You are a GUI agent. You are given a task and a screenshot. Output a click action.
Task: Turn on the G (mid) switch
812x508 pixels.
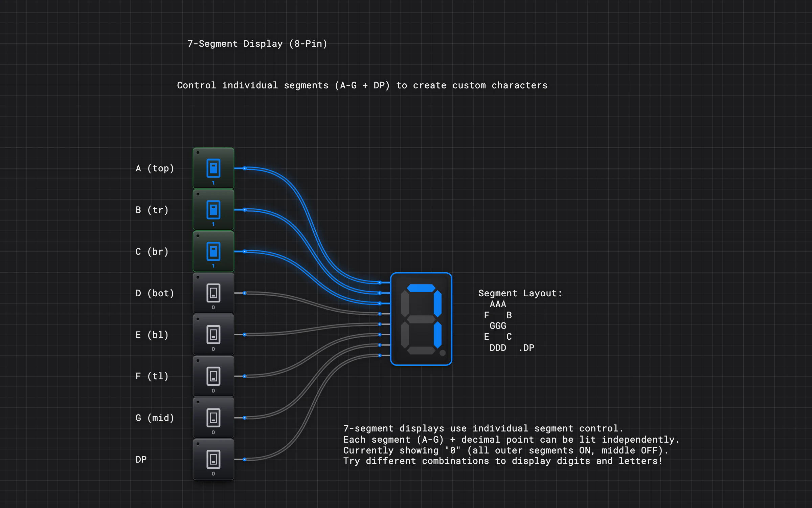213,418
